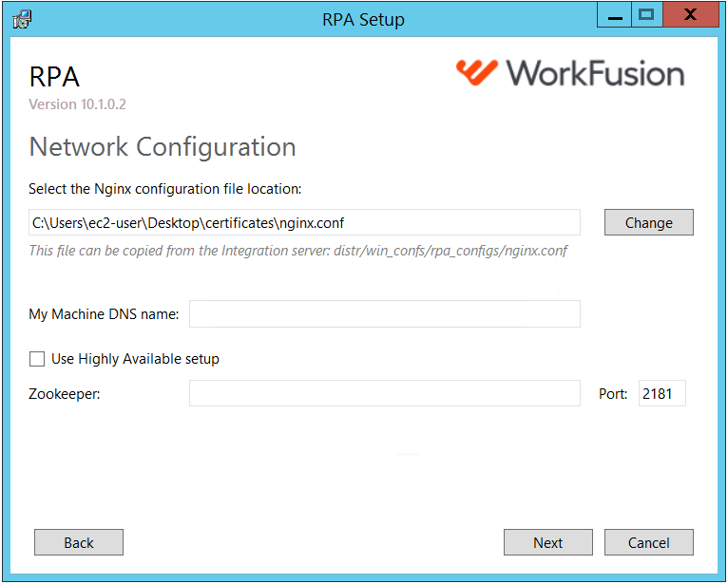Viewport: 728px width, 584px height.
Task: Click the 'My Machine DNS name:' label
Action: [x=104, y=314]
